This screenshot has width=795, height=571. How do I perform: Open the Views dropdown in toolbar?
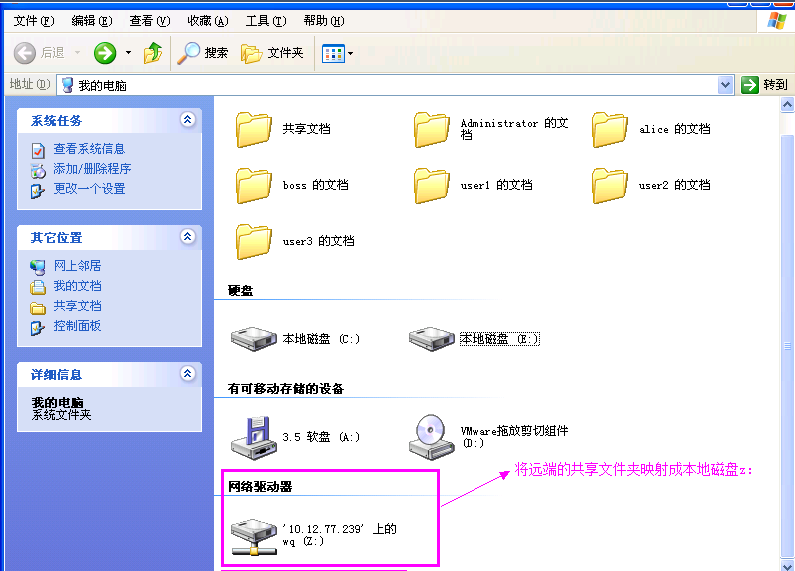pos(338,53)
